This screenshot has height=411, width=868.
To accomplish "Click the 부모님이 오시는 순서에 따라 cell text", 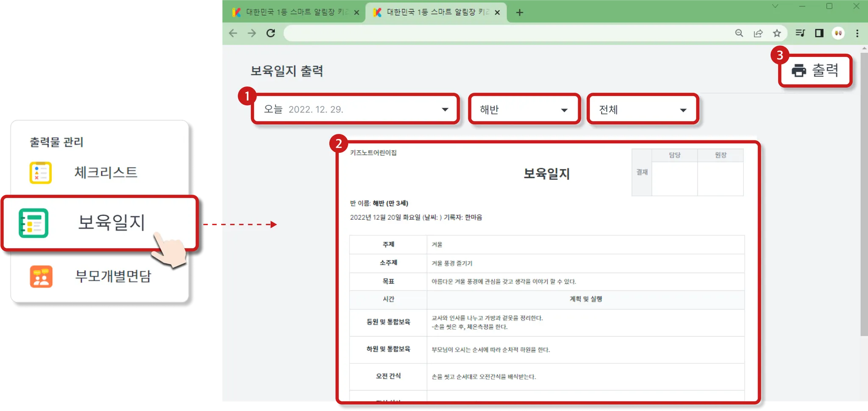I will (490, 350).
